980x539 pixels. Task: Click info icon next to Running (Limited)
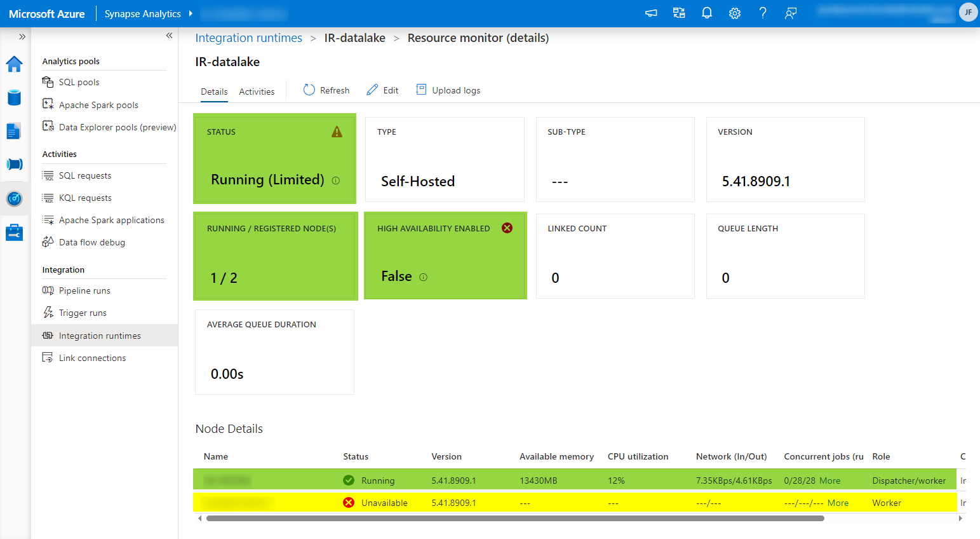(336, 181)
